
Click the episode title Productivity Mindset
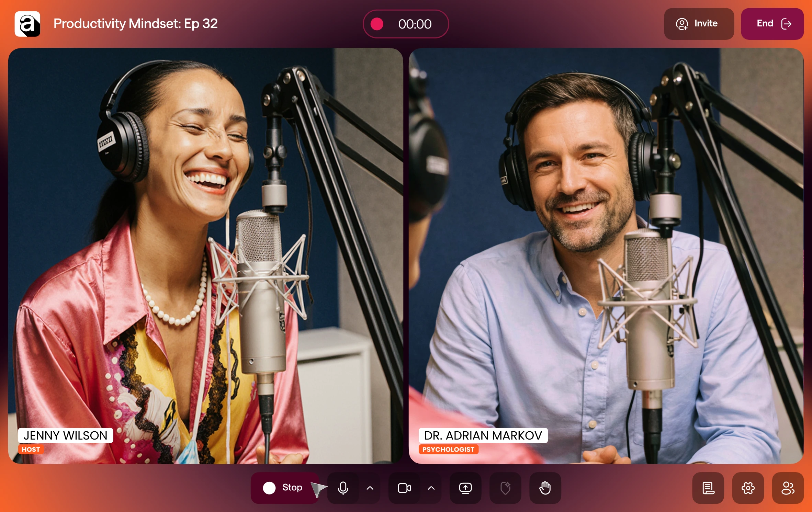pyautogui.click(x=135, y=24)
